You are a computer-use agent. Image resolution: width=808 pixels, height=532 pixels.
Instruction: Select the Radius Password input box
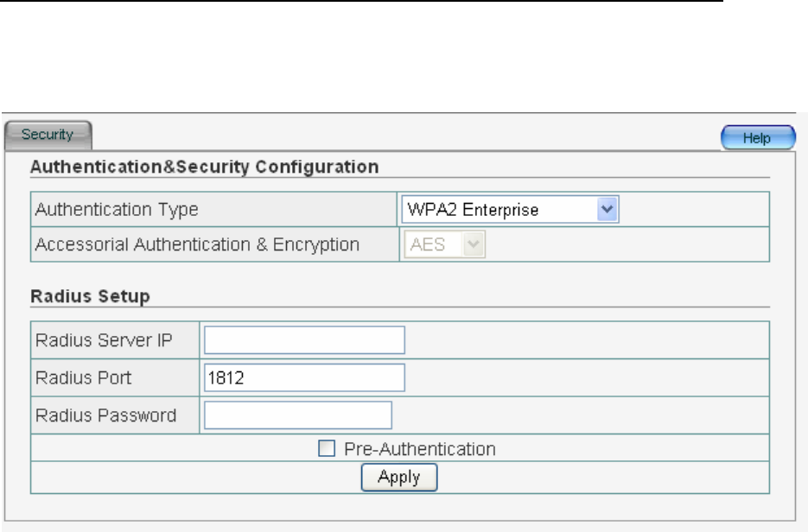click(297, 415)
